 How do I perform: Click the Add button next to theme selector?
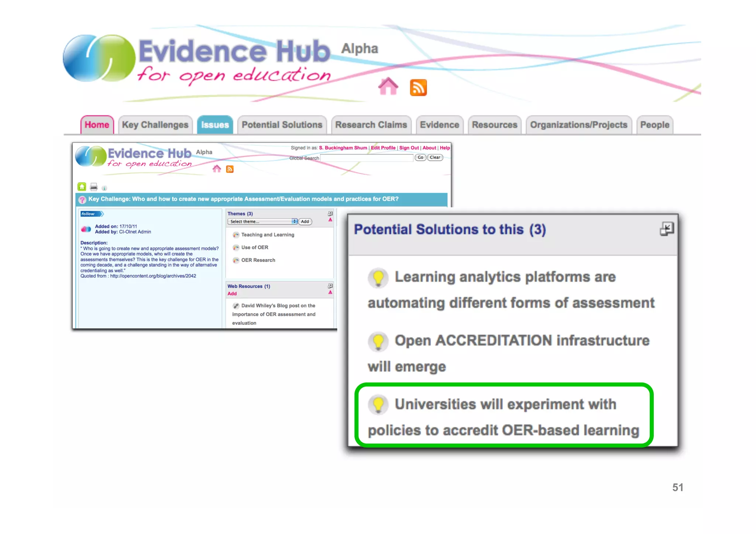(x=305, y=221)
